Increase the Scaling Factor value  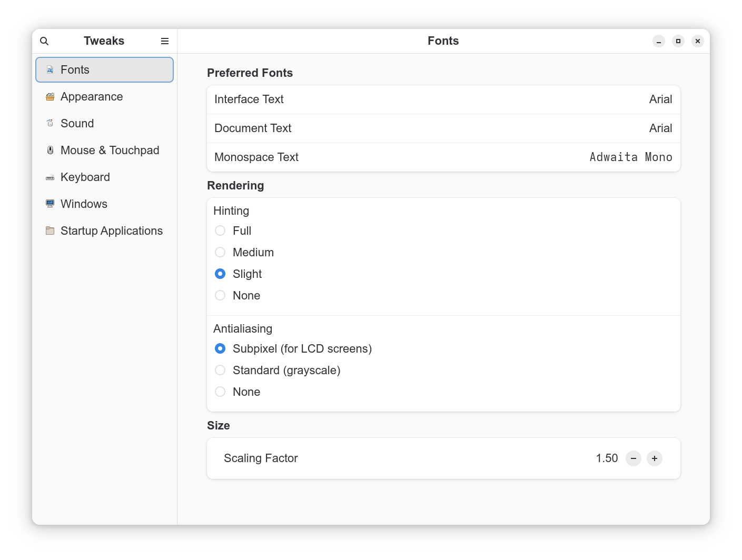(x=655, y=458)
